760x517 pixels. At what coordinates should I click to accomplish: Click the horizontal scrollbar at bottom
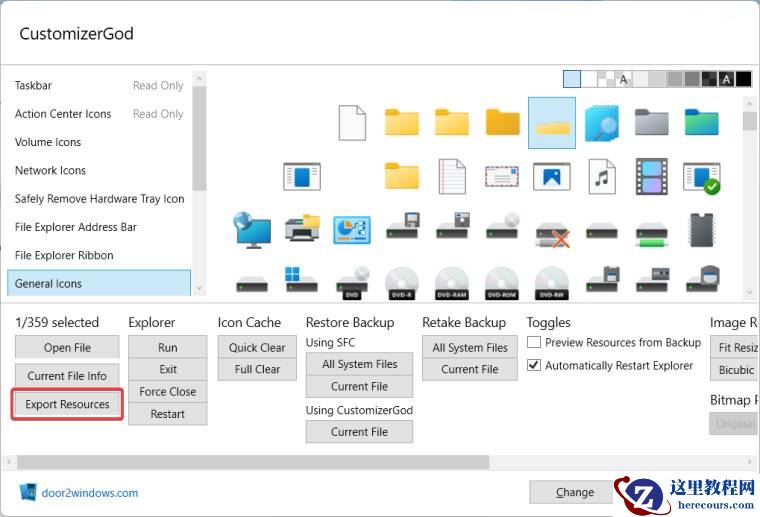pyautogui.click(x=250, y=462)
